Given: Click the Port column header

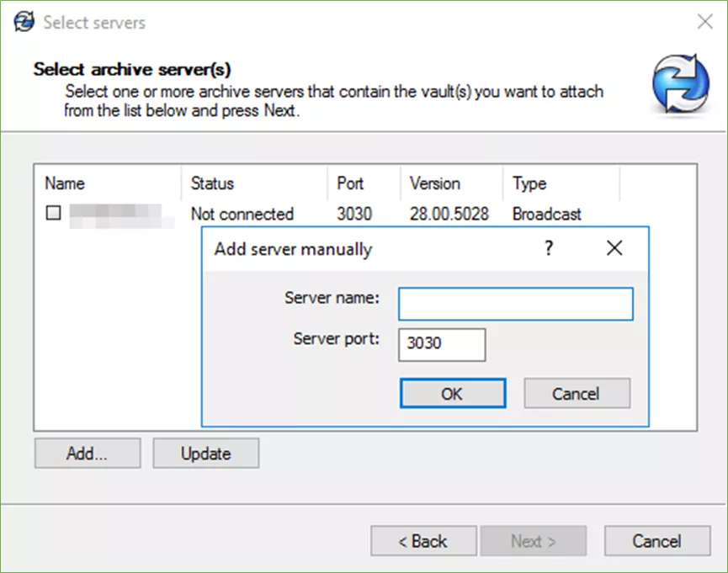Looking at the screenshot, I should pyautogui.click(x=363, y=183).
